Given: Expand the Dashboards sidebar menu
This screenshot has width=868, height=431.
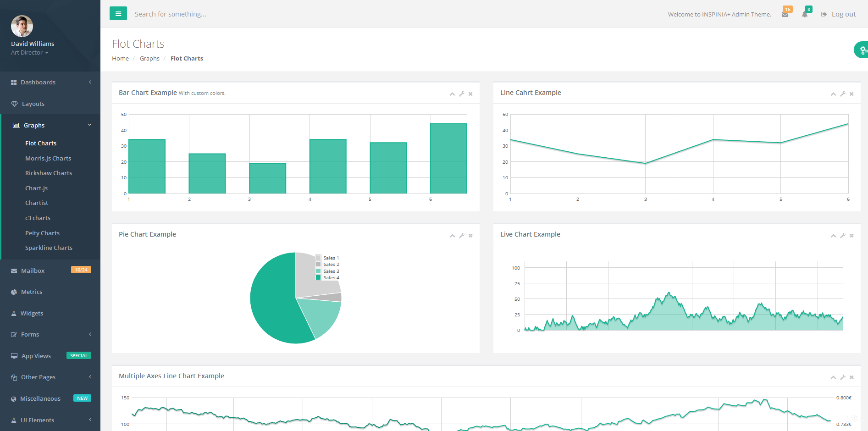Looking at the screenshot, I should click(x=50, y=82).
